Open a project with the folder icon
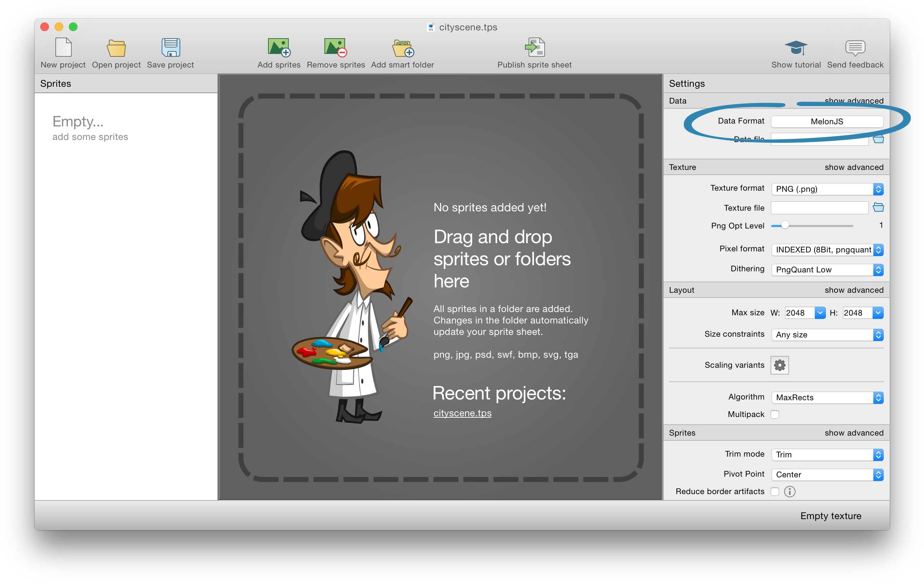This screenshot has height=583, width=924. 116,48
